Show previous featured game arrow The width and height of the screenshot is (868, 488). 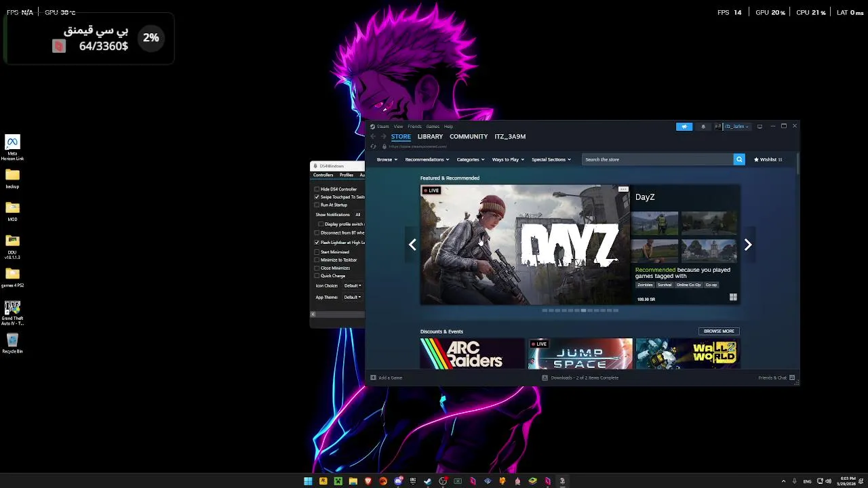[x=412, y=245]
